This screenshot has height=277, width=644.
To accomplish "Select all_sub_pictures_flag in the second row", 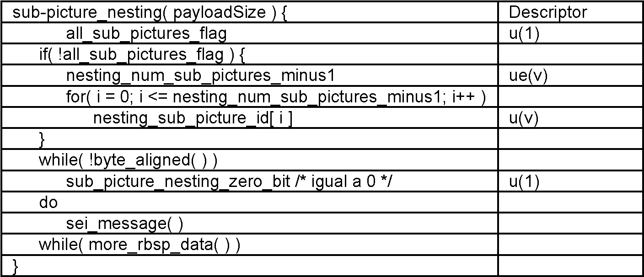I will coord(146,34).
